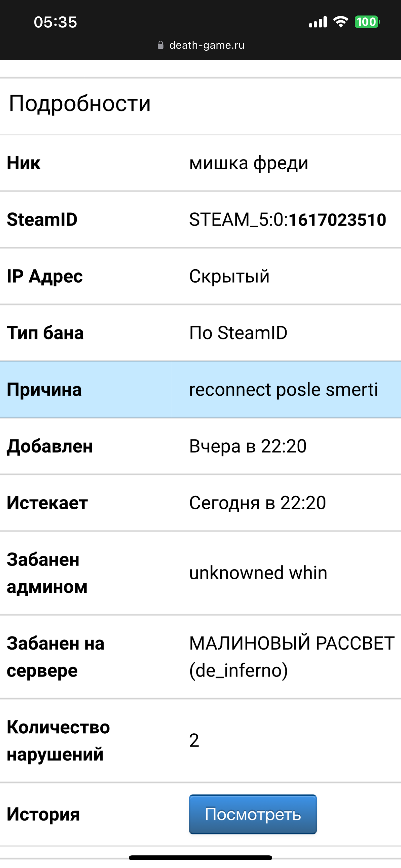Tap the nickname мишка фреди
This screenshot has width=401, height=868.
click(249, 163)
